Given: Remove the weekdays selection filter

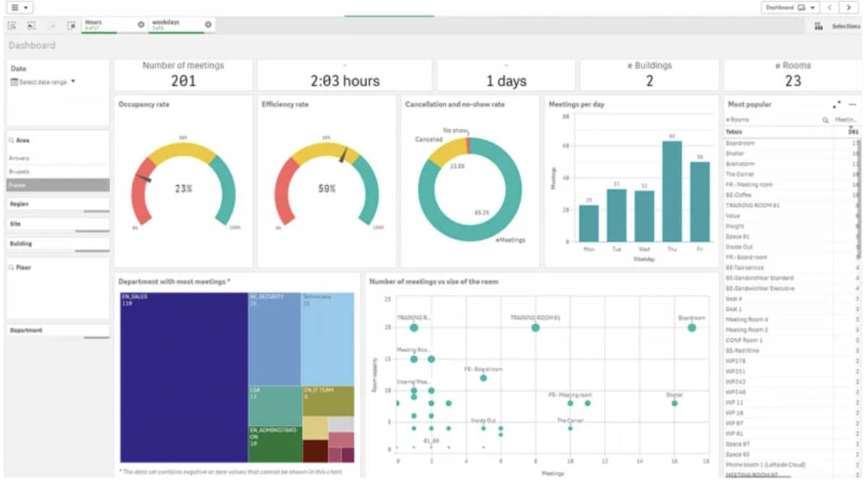Looking at the screenshot, I should (x=208, y=25).
